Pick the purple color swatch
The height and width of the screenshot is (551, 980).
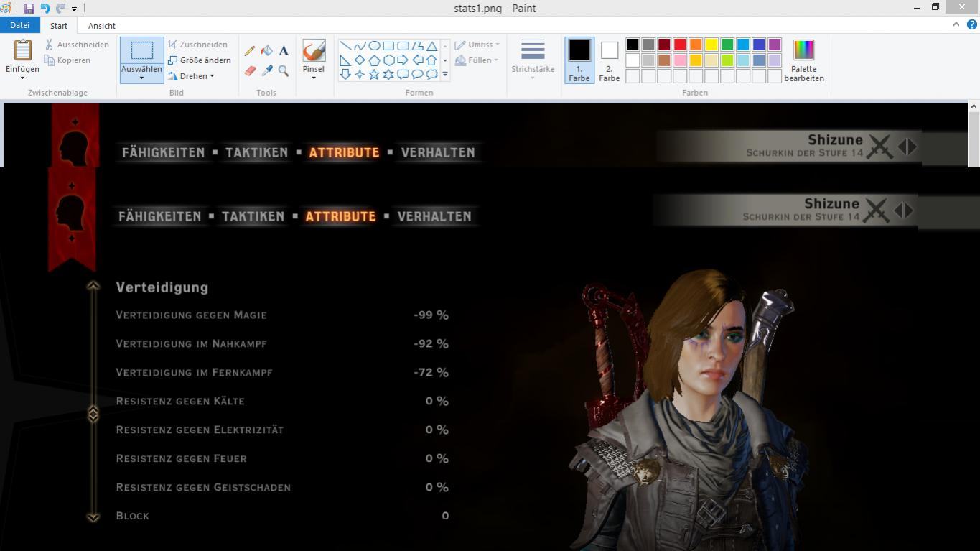pos(775,45)
